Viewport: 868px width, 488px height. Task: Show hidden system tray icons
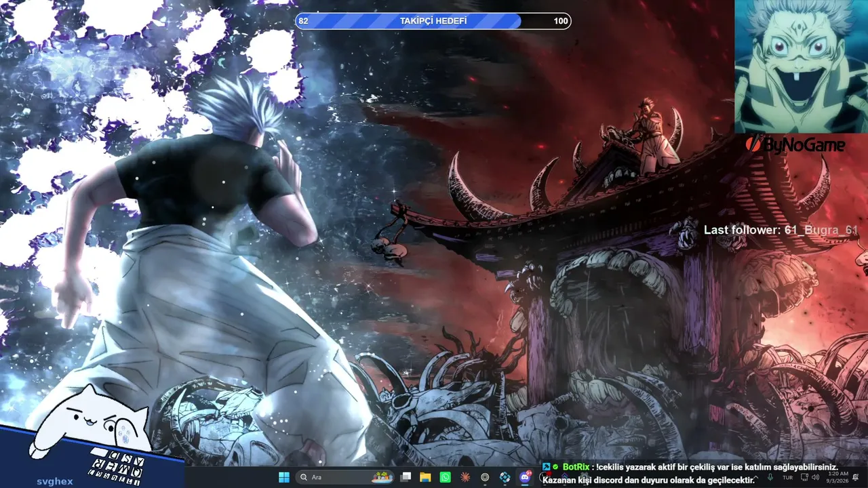tap(755, 477)
